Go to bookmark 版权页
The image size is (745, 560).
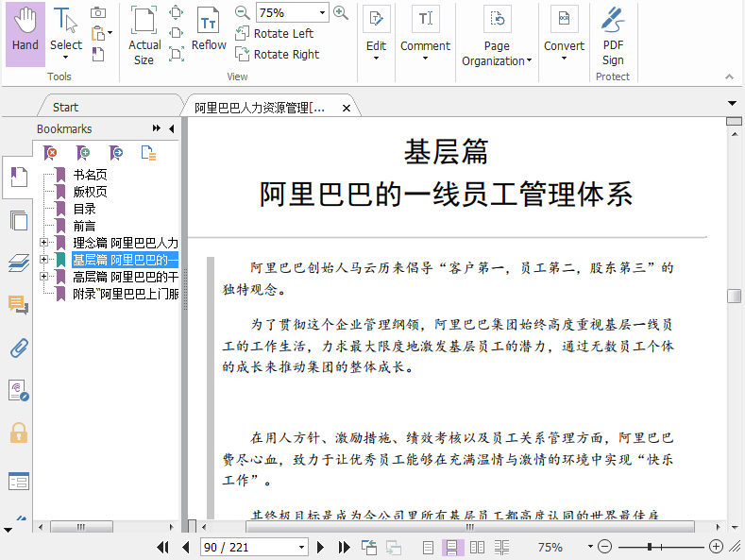coord(91,192)
